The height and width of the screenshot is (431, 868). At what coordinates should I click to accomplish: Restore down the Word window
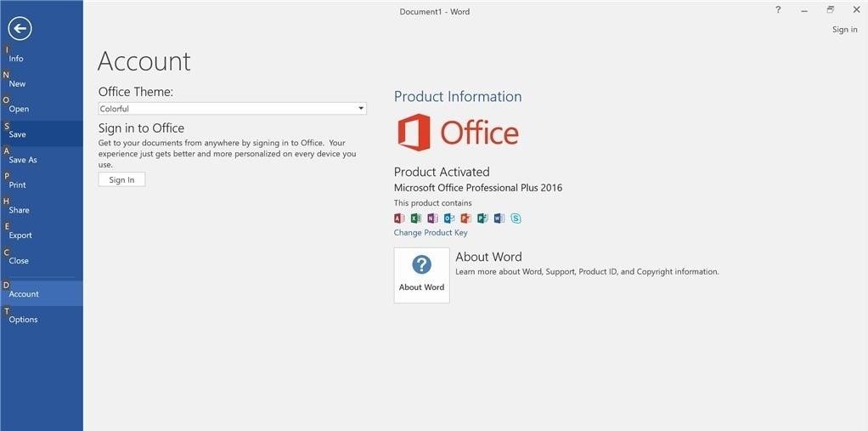coord(830,10)
